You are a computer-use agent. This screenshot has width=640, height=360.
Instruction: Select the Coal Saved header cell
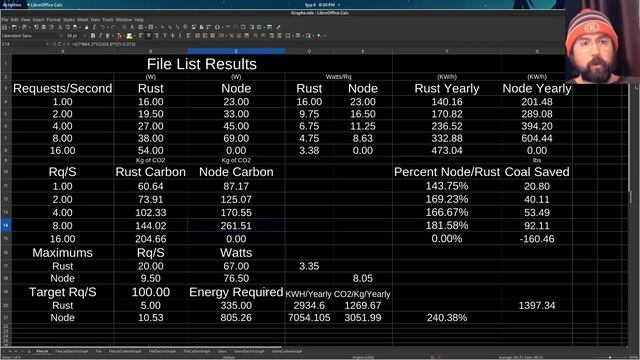pos(537,172)
